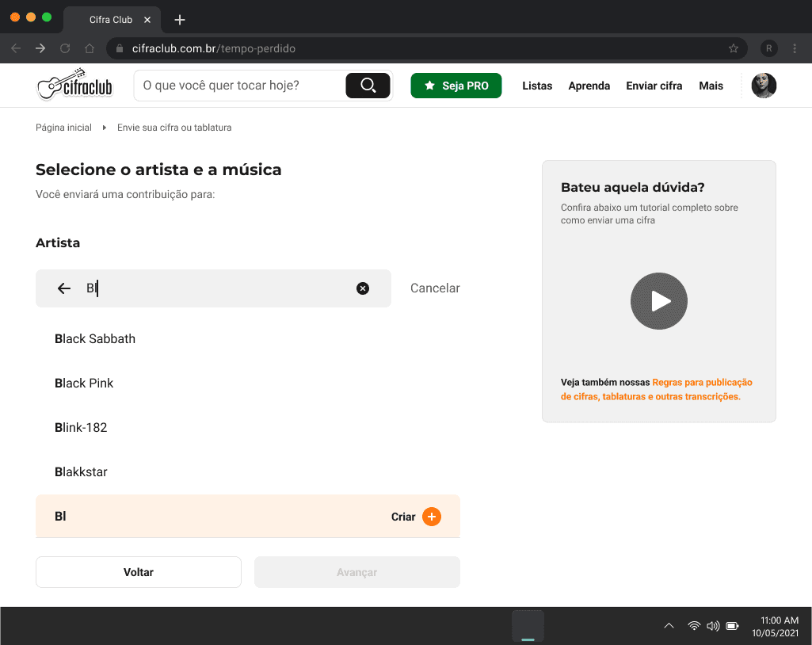
Task: Open the Aprenda menu
Action: (x=589, y=86)
